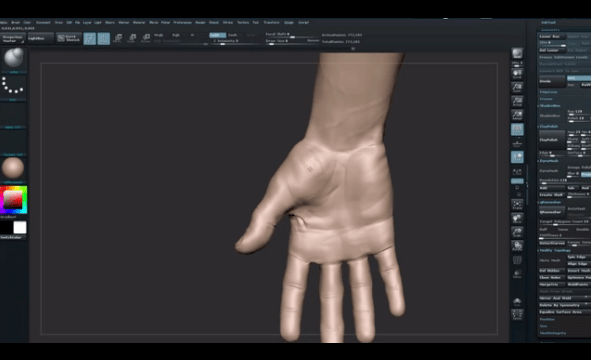Click the Zoom icon in right shelf

coord(517,87)
